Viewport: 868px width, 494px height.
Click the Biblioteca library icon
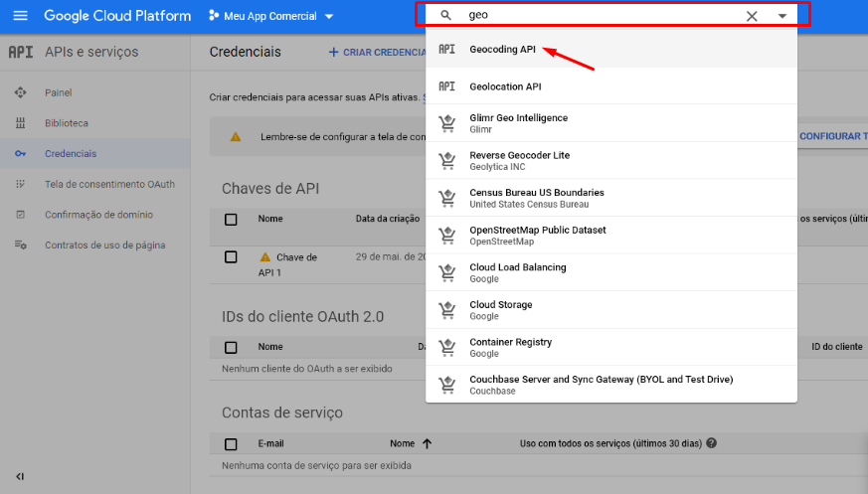(x=21, y=123)
